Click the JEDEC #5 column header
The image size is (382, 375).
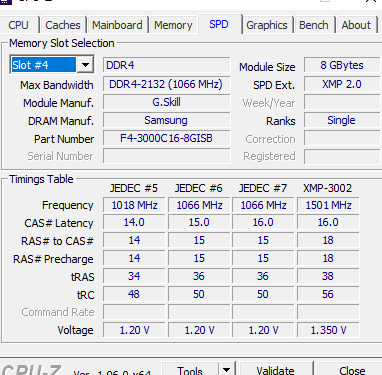[x=134, y=188]
